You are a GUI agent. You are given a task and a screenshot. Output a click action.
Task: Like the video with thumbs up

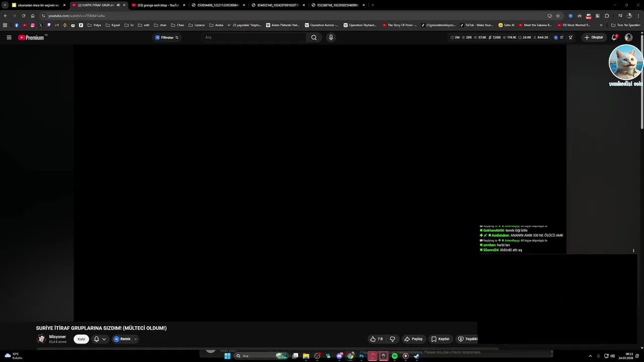[x=376, y=339]
